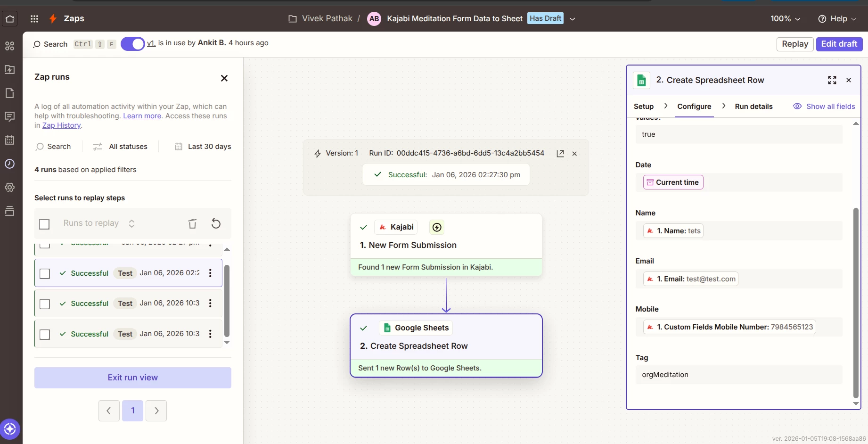
Task: Open the left sidebar comments icon
Action: (9, 116)
